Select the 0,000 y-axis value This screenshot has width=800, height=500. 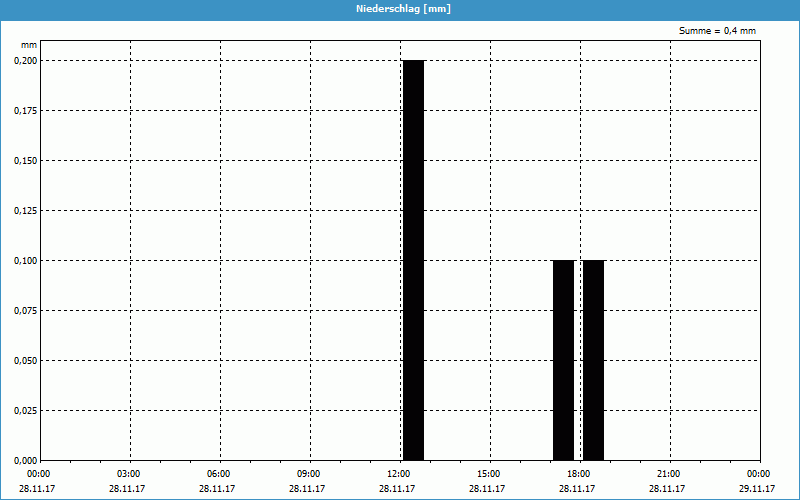tap(25, 460)
